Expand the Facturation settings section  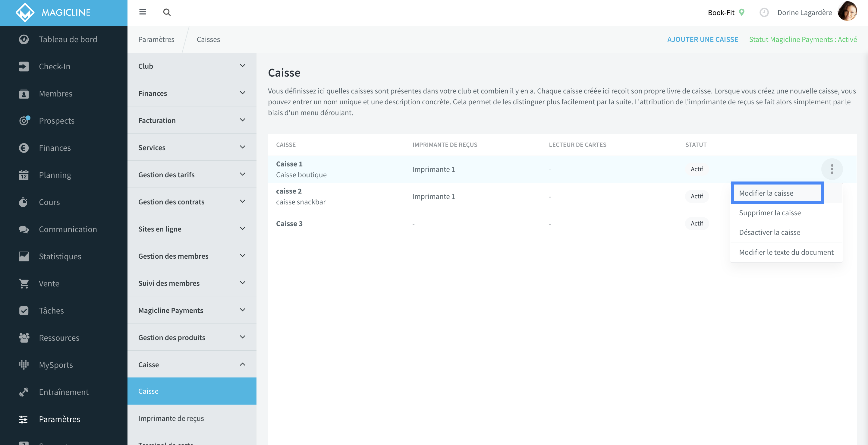coord(192,120)
